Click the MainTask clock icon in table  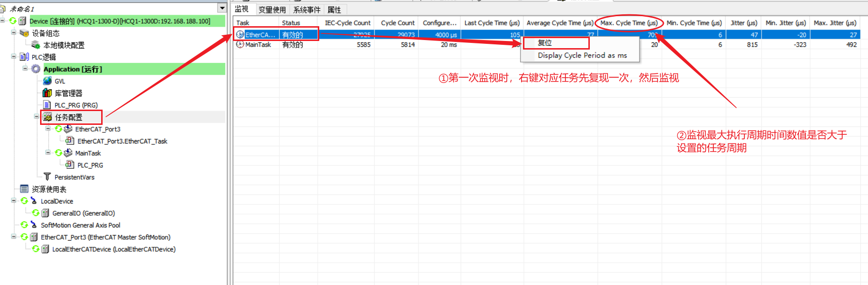pyautogui.click(x=240, y=44)
